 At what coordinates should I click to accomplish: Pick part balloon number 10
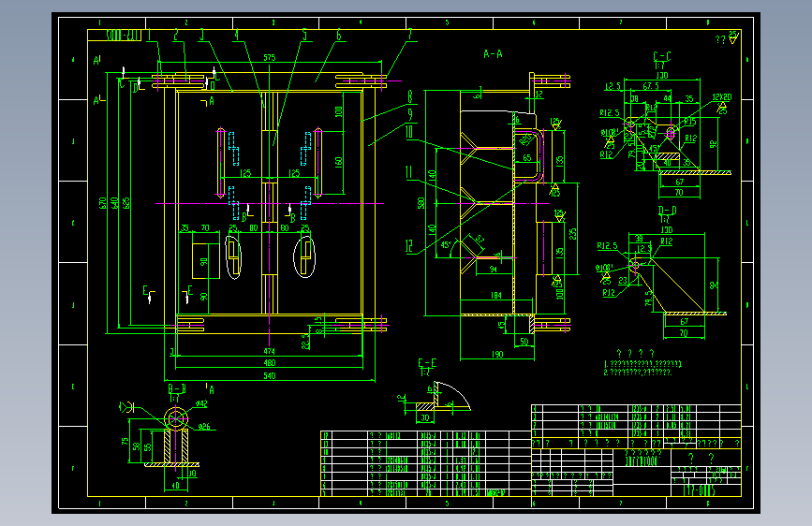click(x=409, y=131)
